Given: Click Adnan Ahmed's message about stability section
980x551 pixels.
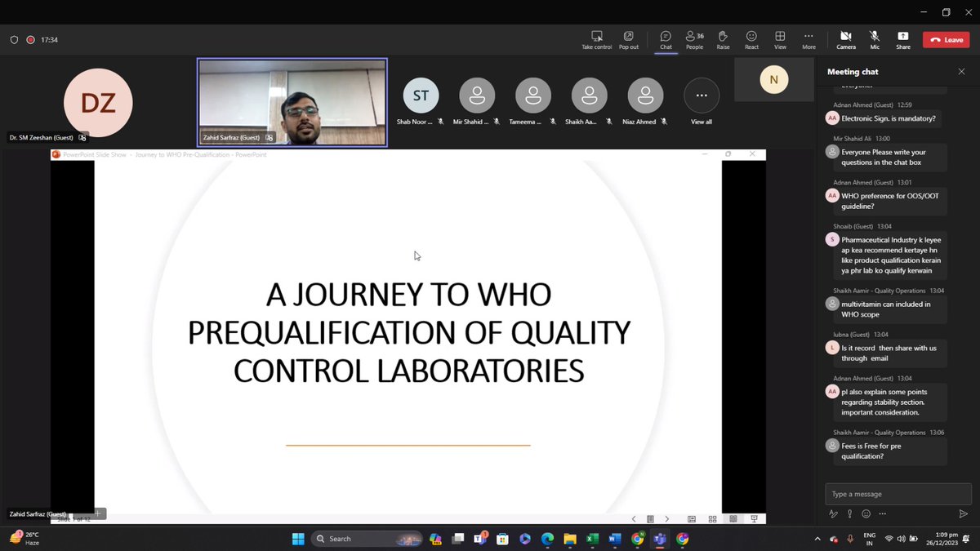Looking at the screenshot, I should tap(892, 402).
